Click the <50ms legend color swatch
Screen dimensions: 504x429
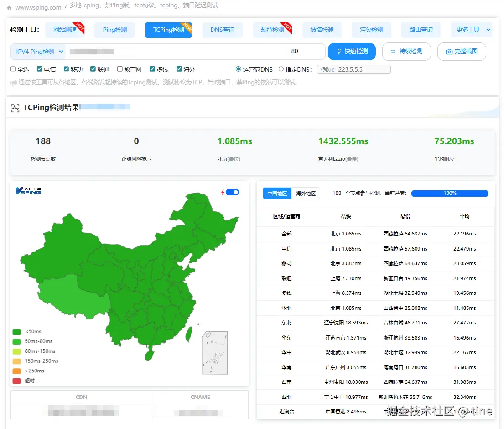(17, 331)
